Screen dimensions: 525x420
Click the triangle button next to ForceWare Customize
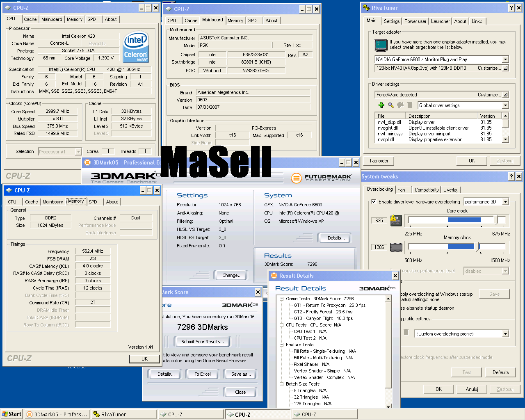[505, 95]
